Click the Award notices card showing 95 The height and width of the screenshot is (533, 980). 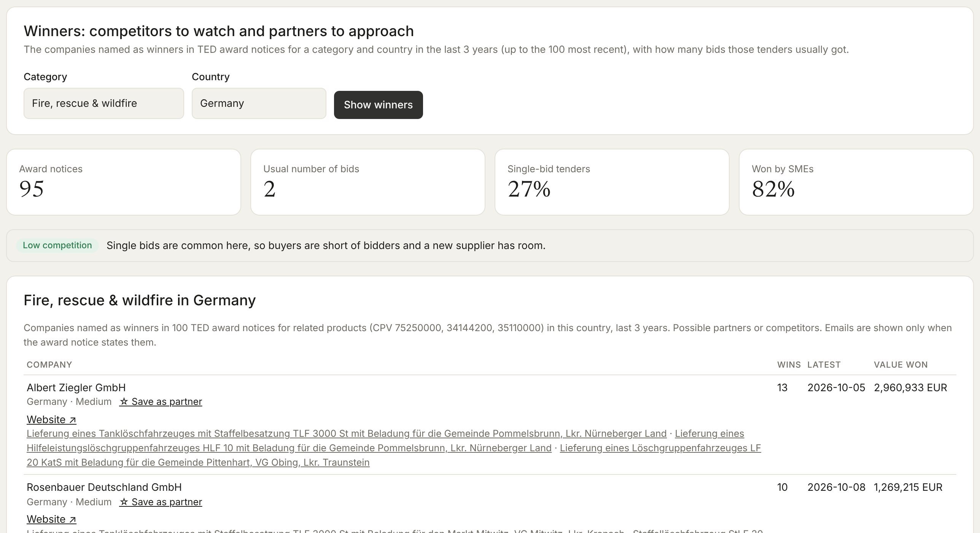coord(124,182)
